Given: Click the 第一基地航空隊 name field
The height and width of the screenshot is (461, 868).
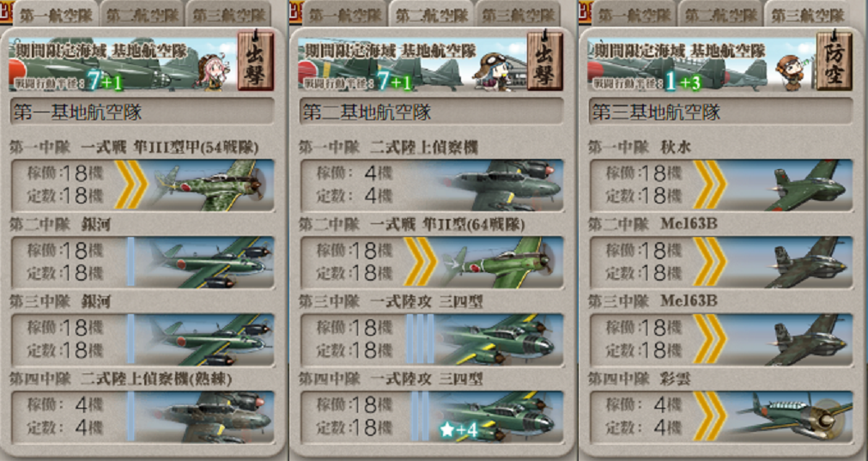Looking at the screenshot, I should (143, 112).
